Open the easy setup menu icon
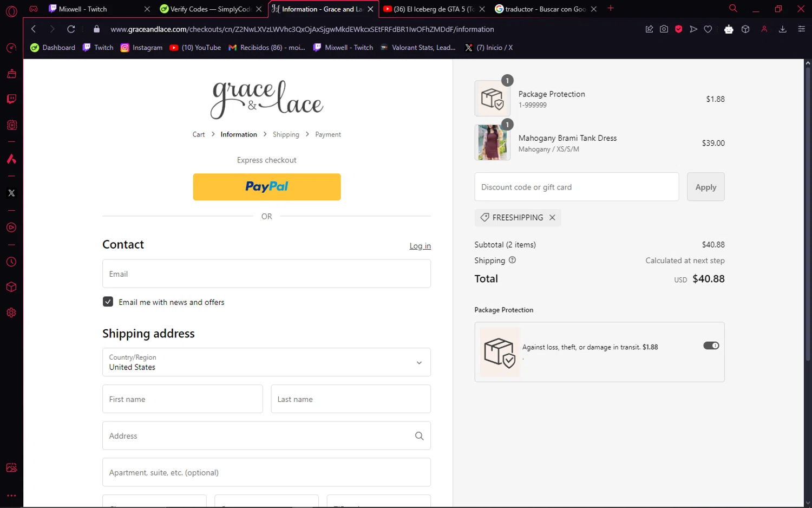The image size is (812, 508). pyautogui.click(x=802, y=29)
